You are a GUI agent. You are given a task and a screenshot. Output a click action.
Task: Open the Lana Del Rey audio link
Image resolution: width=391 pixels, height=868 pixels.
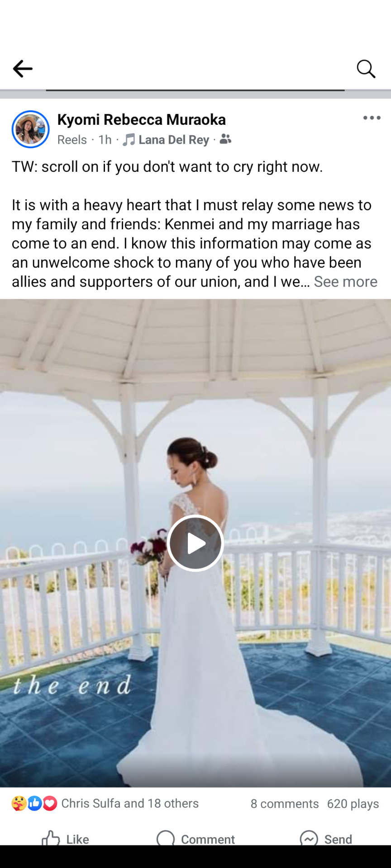pos(174,140)
